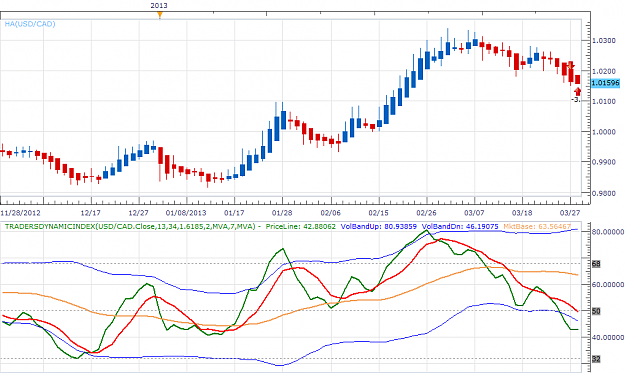Click the 2013 year text above chart
Viewport: 625px width, 373px height.
coord(159,6)
